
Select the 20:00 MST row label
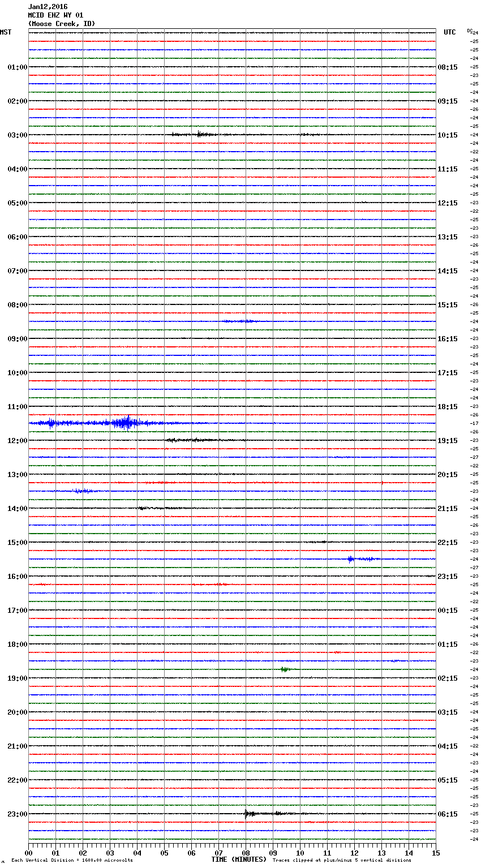tap(18, 712)
